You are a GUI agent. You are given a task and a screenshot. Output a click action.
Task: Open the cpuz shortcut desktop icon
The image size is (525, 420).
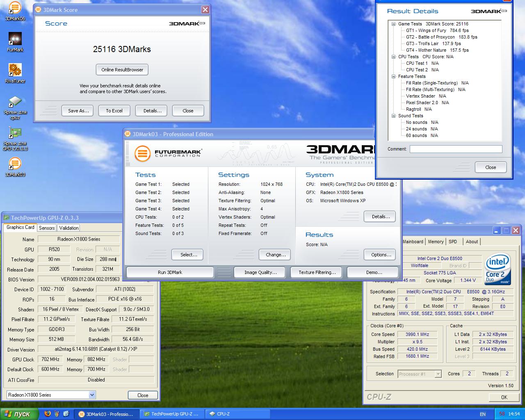pos(15,107)
